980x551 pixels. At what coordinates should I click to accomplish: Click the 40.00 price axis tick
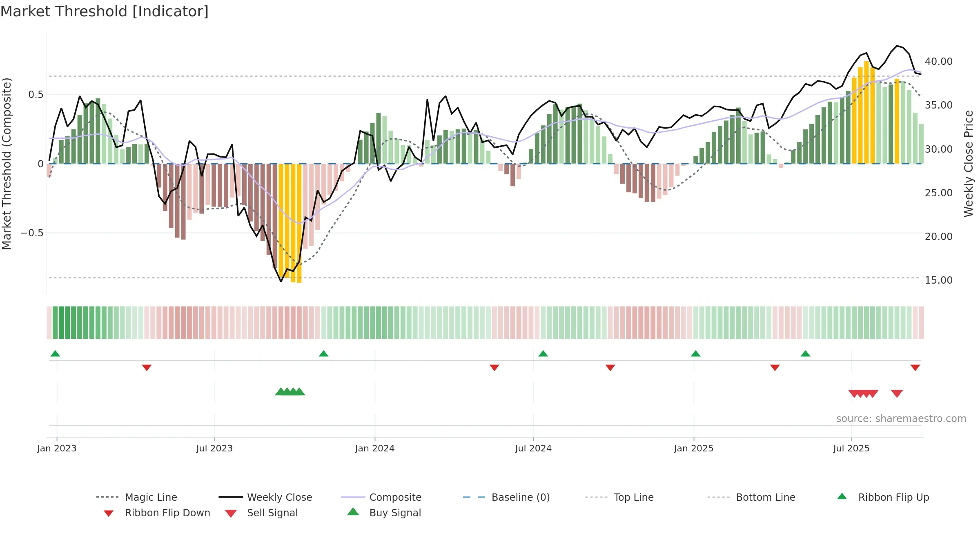939,62
